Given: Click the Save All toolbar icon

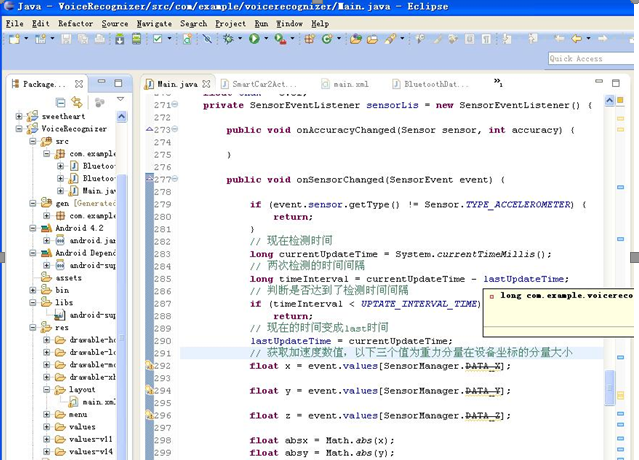Looking at the screenshot, I should point(83,39).
